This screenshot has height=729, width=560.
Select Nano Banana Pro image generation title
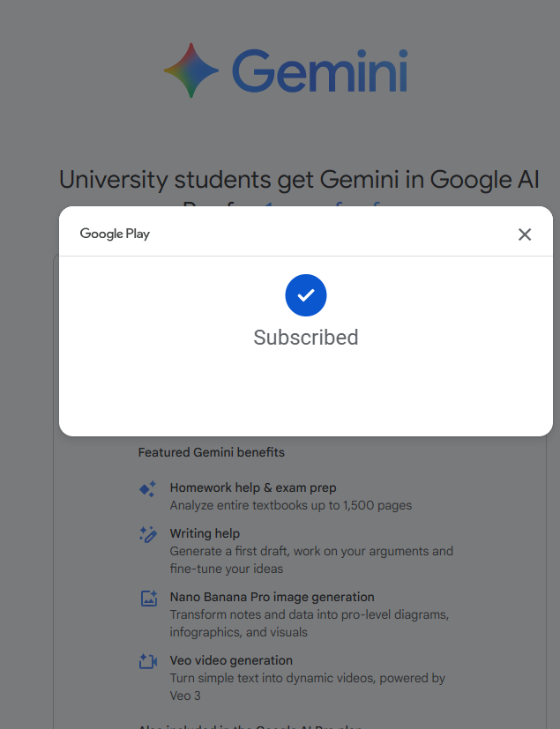click(273, 597)
